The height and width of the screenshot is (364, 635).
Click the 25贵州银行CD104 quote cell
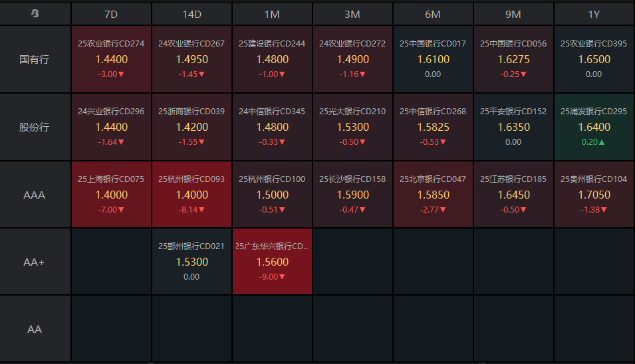coord(594,195)
